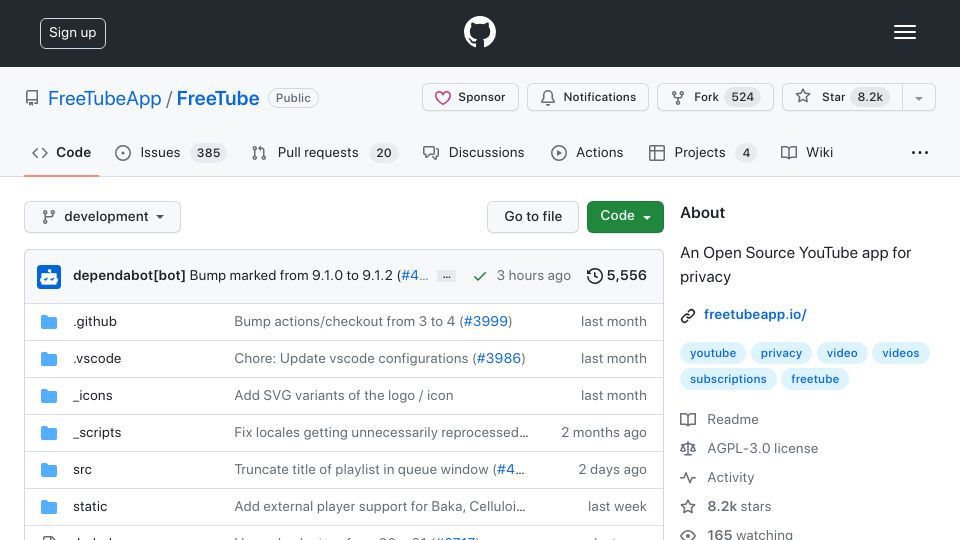The image size is (960, 540).
Task: Open pull request #3999 link
Action: [x=486, y=321]
